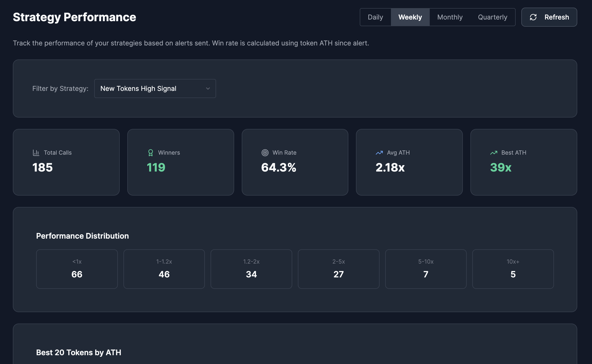Click the Best 20 Tokens by ATH heading
This screenshot has height=364, width=592.
(x=79, y=352)
